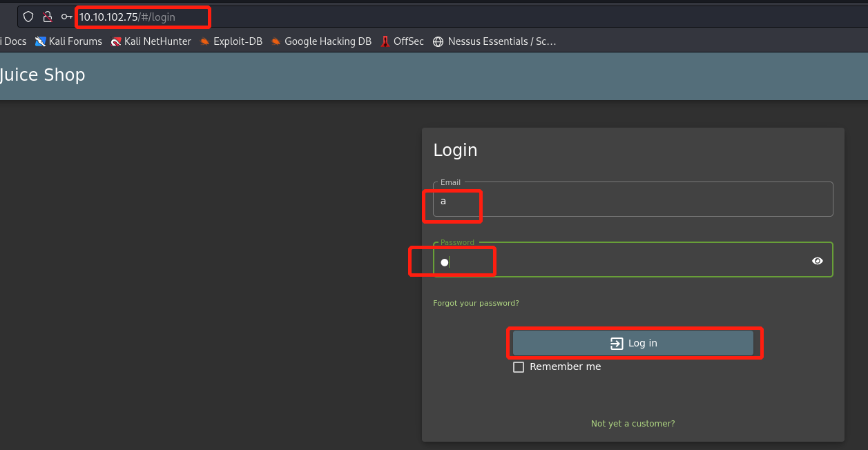Open the Forgot your password link
Image resolution: width=868 pixels, height=450 pixels.
coord(476,303)
